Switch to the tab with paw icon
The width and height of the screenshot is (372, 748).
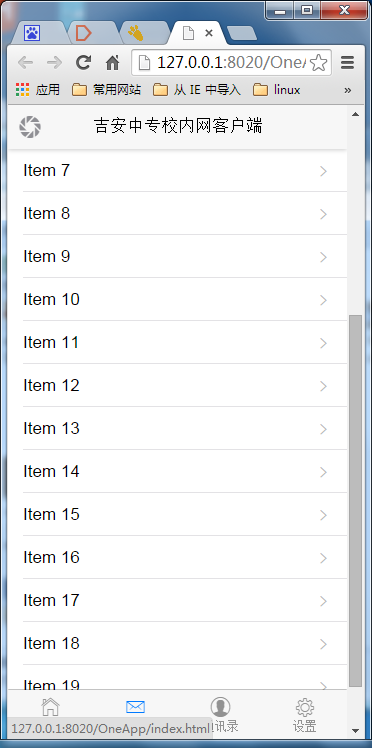[32, 33]
